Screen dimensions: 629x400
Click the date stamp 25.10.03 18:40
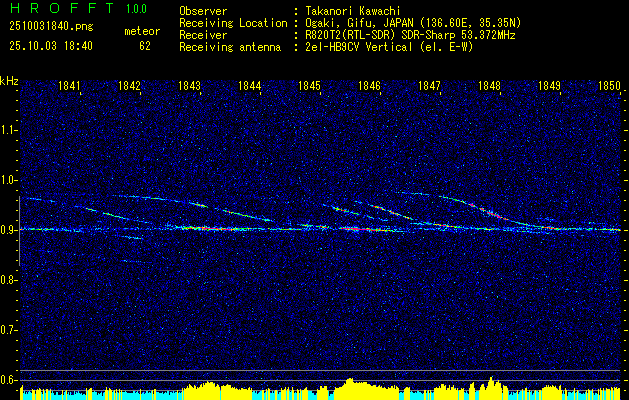pyautogui.click(x=51, y=46)
